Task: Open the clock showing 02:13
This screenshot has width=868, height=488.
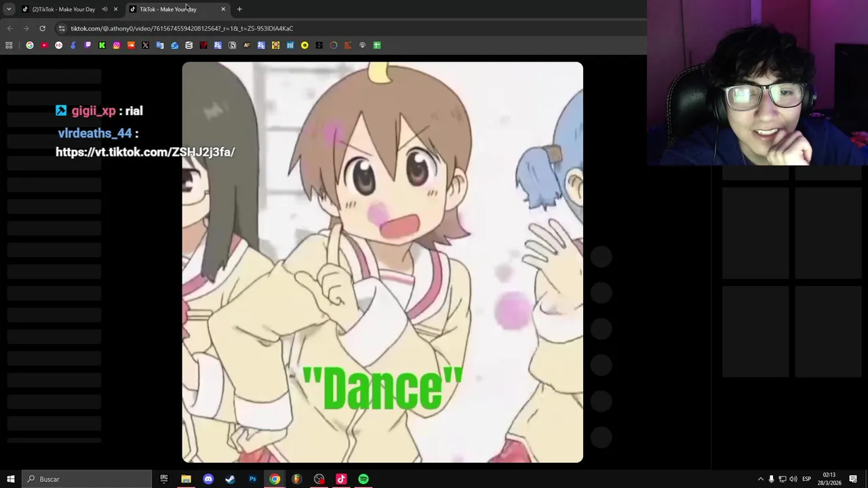Action: 829,479
